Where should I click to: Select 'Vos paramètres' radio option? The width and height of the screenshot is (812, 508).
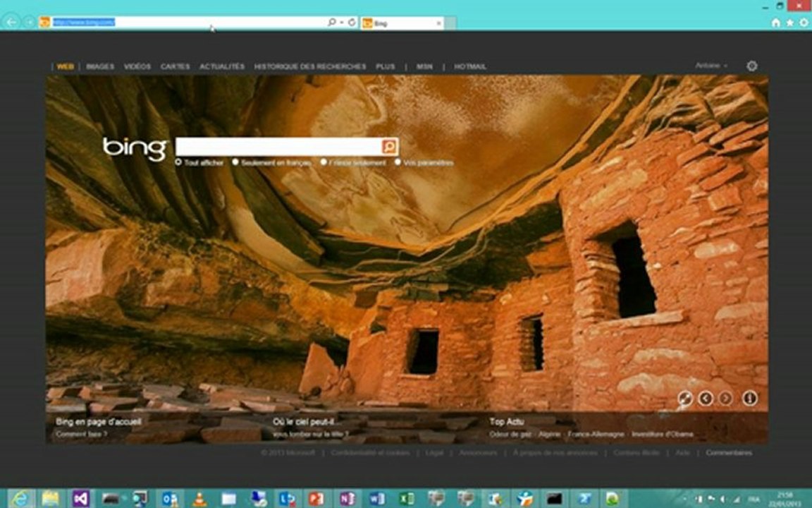click(398, 162)
